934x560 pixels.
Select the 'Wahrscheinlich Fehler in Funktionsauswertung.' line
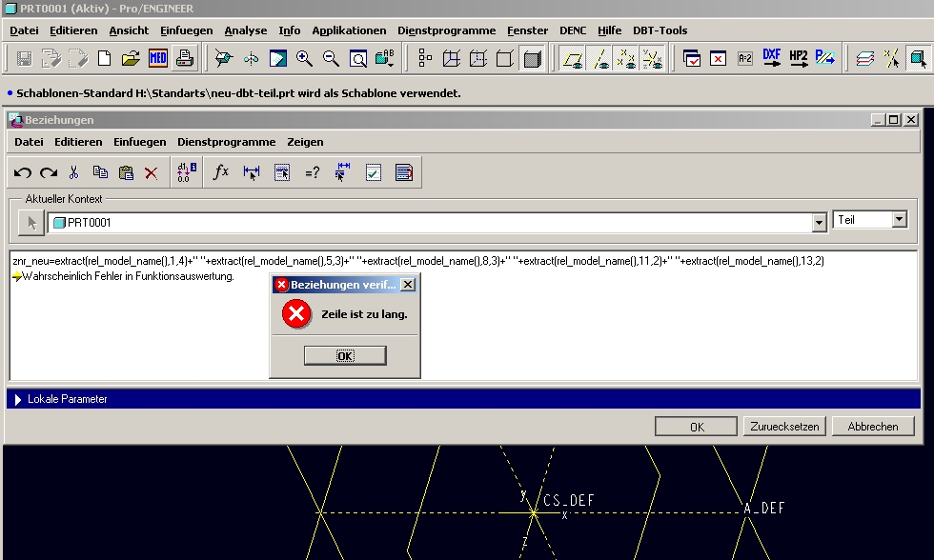point(128,276)
